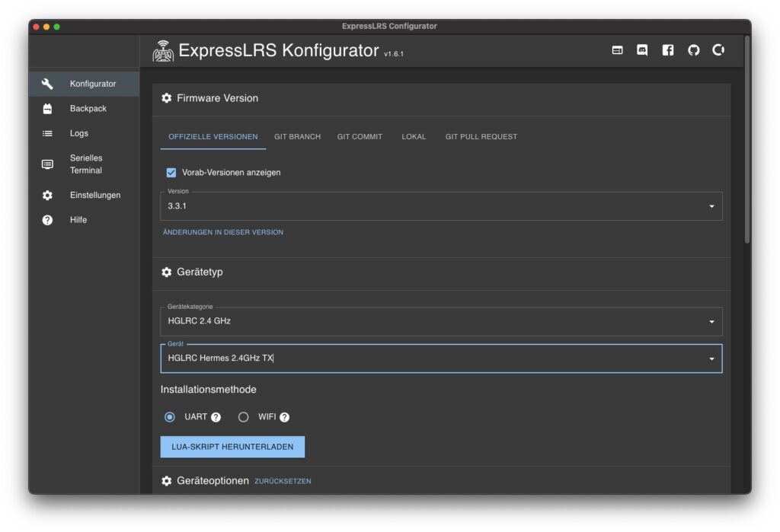
Task: Click the Hilfe question mark icon
Action: [47, 220]
